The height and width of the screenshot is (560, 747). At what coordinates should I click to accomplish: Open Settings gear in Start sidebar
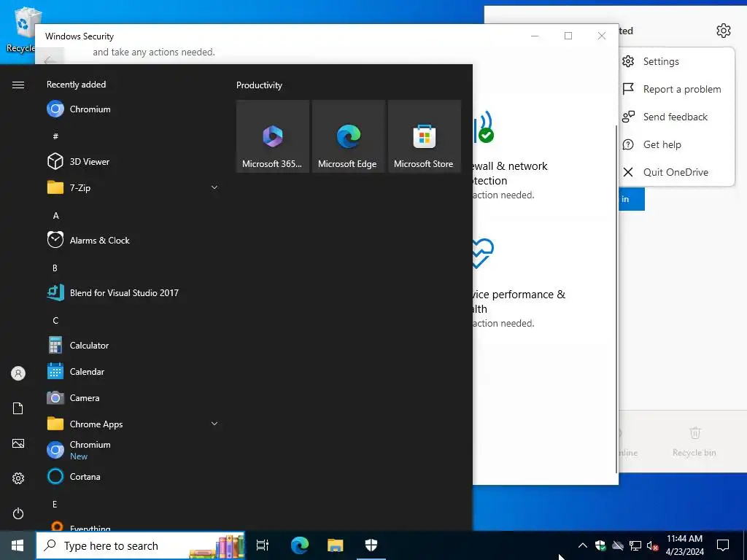coord(18,478)
